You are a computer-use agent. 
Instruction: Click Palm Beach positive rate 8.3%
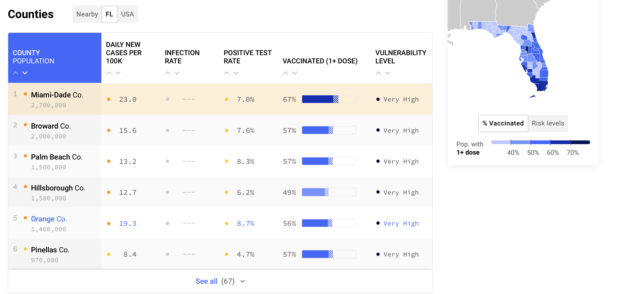click(x=245, y=162)
